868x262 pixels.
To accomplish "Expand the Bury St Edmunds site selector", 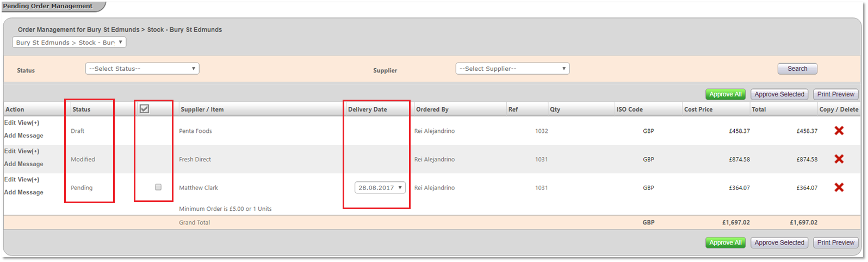I will 69,42.
